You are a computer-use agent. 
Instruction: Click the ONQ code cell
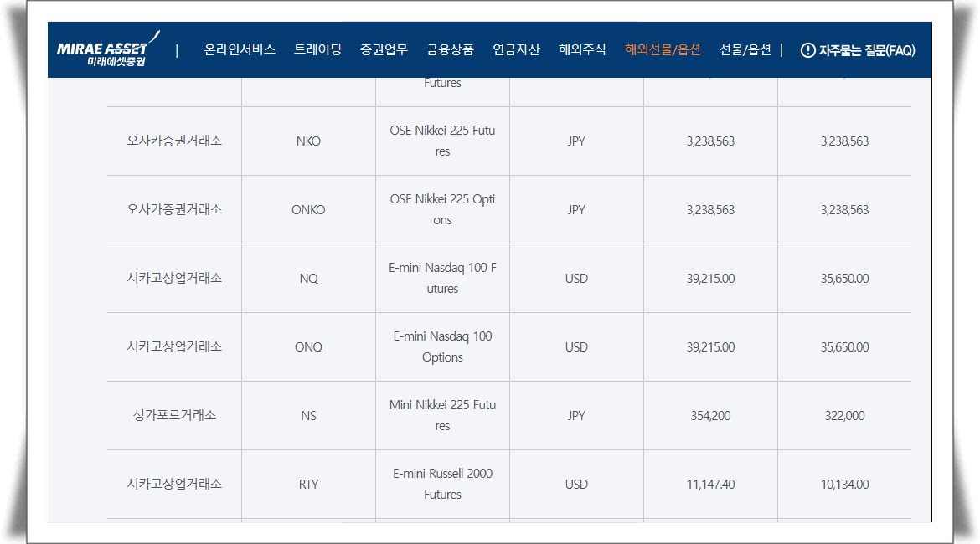coord(308,347)
